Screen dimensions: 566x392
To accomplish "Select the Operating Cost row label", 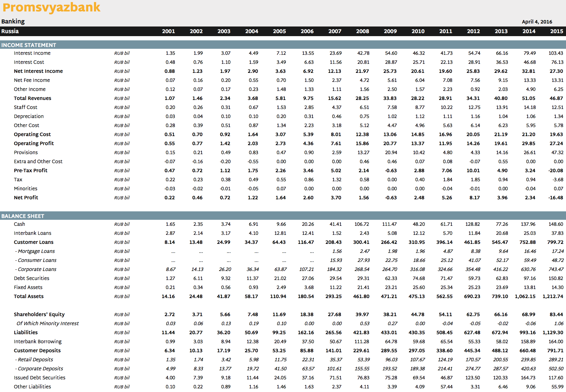I will [32, 135].
